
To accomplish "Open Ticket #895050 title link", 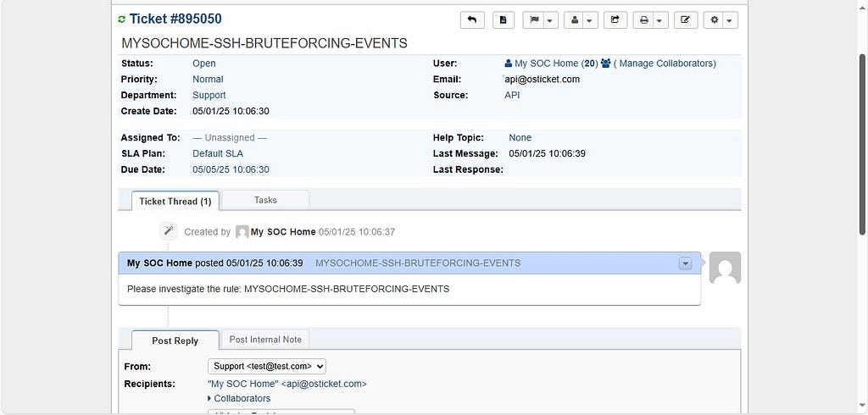I will [x=175, y=19].
